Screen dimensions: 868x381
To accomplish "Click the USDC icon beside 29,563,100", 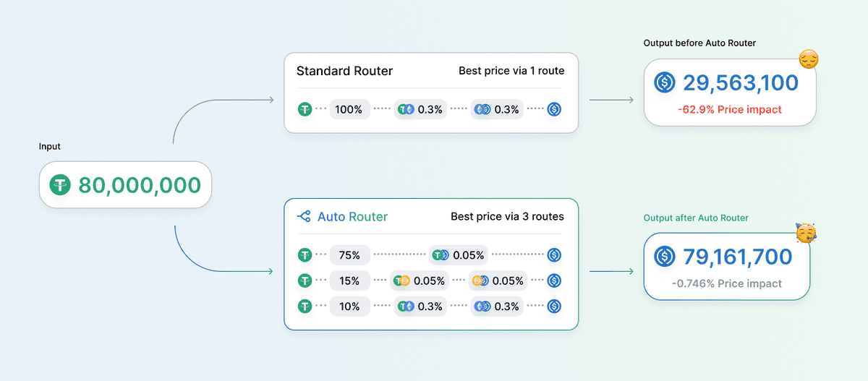I will point(664,83).
